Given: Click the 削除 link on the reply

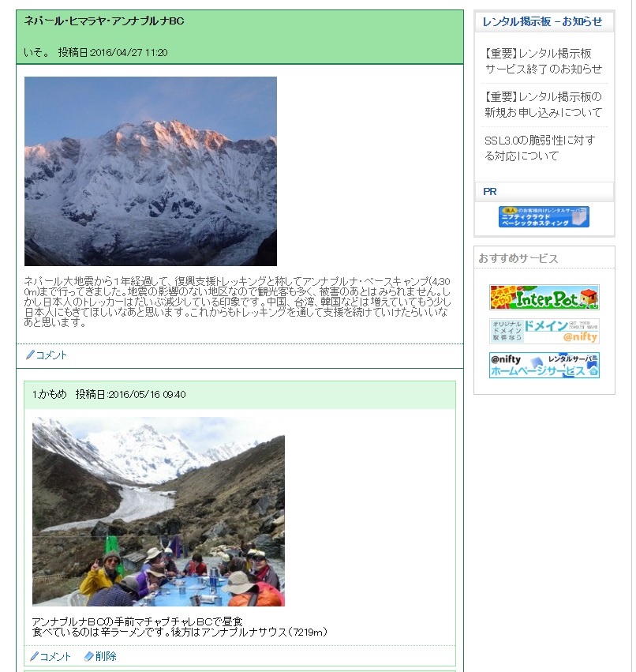Looking at the screenshot, I should 106,656.
